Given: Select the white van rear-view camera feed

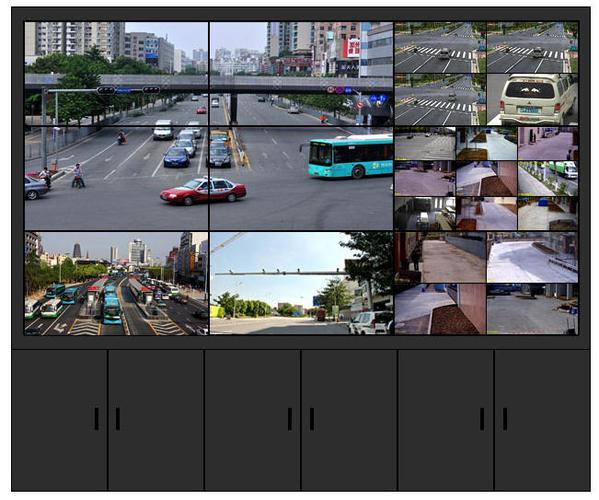Looking at the screenshot, I should (532, 99).
